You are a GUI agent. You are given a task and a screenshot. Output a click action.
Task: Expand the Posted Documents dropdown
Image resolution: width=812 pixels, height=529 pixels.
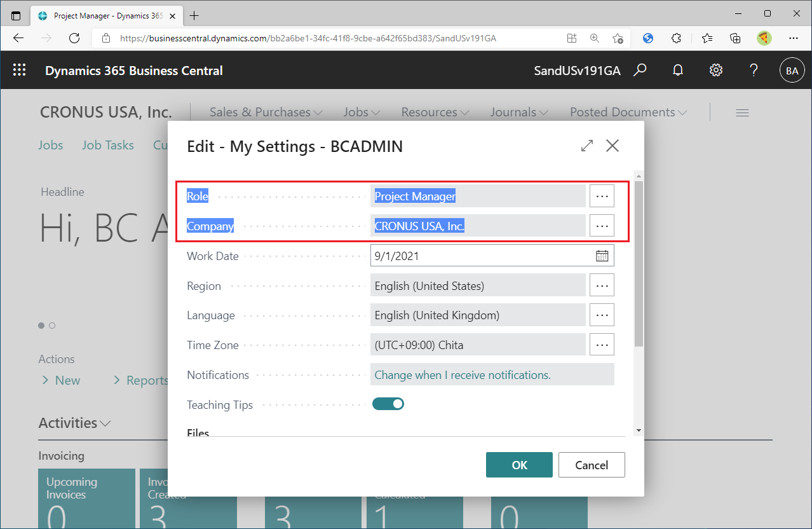click(628, 111)
